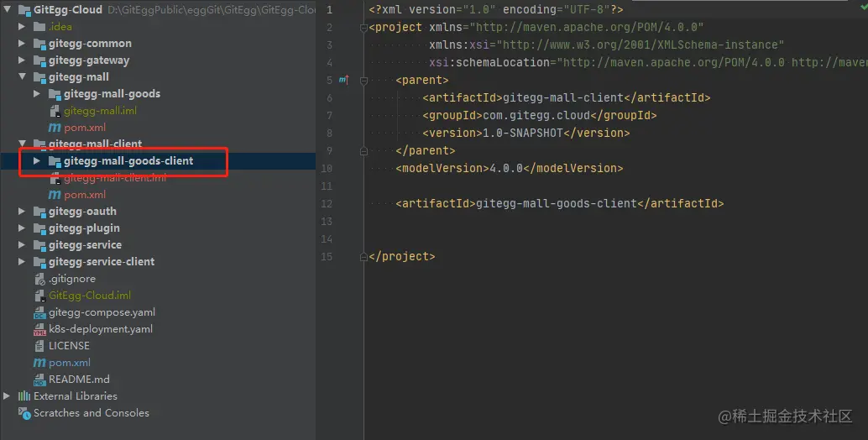Click the gitegg-mall-goods-client folder icon

(x=55, y=161)
